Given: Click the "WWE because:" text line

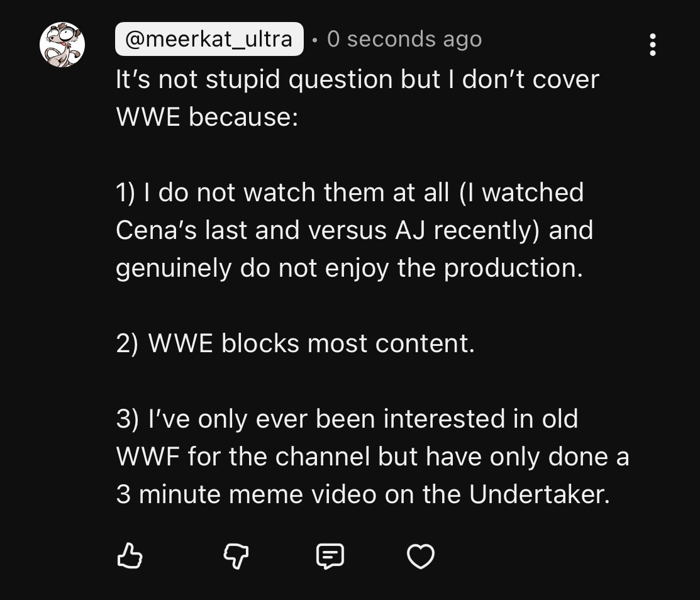Looking at the screenshot, I should [x=207, y=118].
